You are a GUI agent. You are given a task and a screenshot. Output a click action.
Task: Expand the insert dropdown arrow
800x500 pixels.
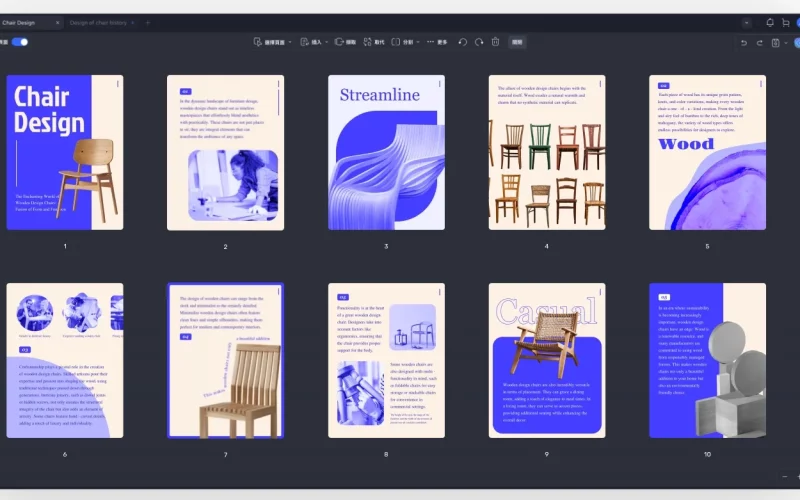pyautogui.click(x=327, y=42)
